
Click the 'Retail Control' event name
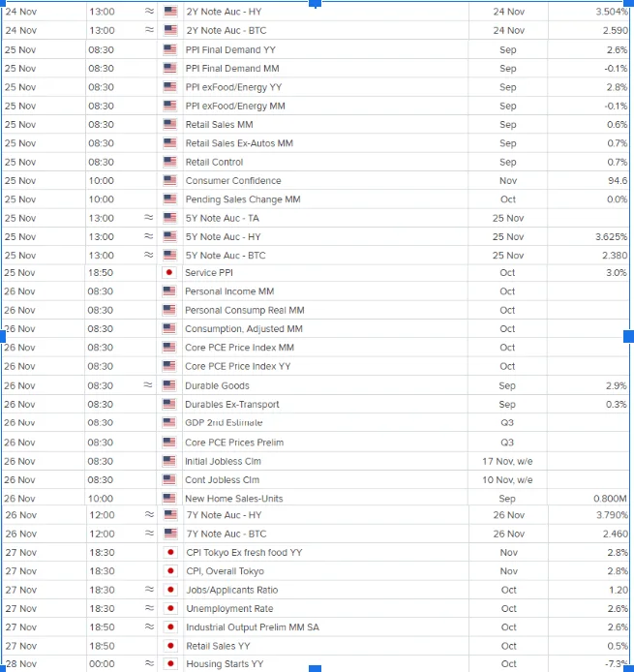click(x=214, y=162)
